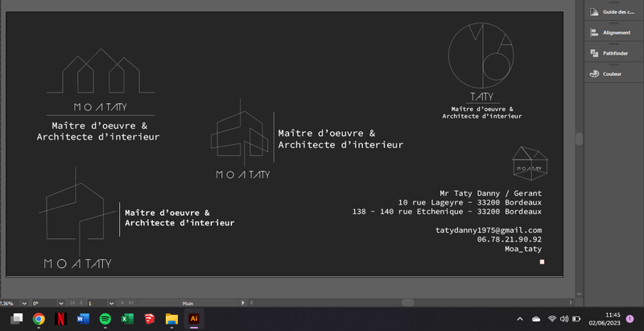This screenshot has height=331, width=644.
Task: Click the notification count badge
Action: click(x=630, y=319)
